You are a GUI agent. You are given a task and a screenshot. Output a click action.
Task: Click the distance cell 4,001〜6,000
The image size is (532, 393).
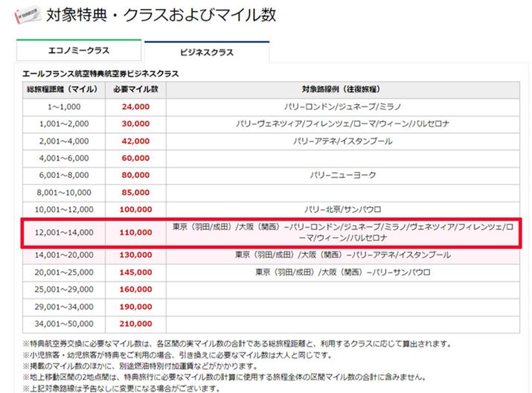coord(64,158)
